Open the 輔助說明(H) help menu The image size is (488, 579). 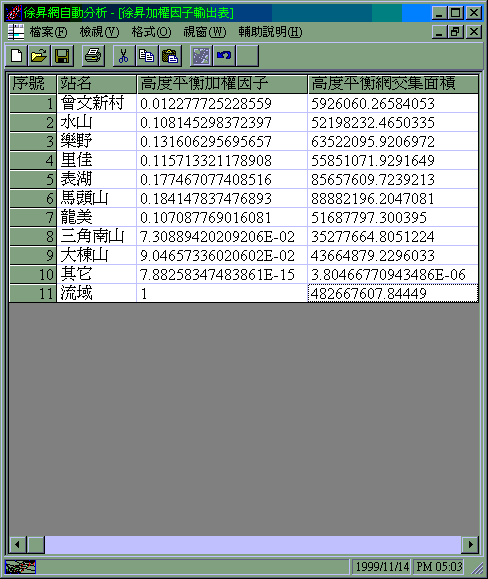pyautogui.click(x=270, y=32)
